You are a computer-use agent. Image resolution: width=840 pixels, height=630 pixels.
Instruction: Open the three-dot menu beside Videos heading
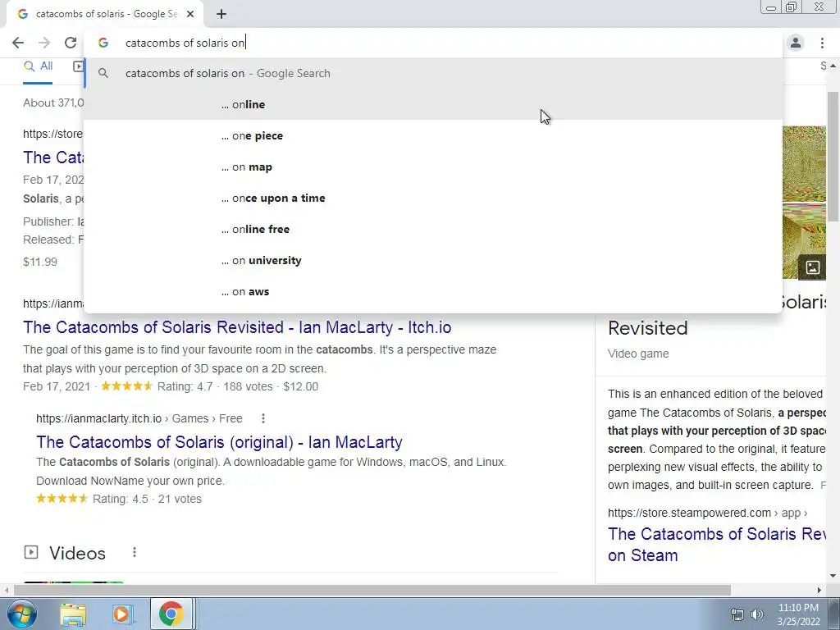pyautogui.click(x=135, y=552)
